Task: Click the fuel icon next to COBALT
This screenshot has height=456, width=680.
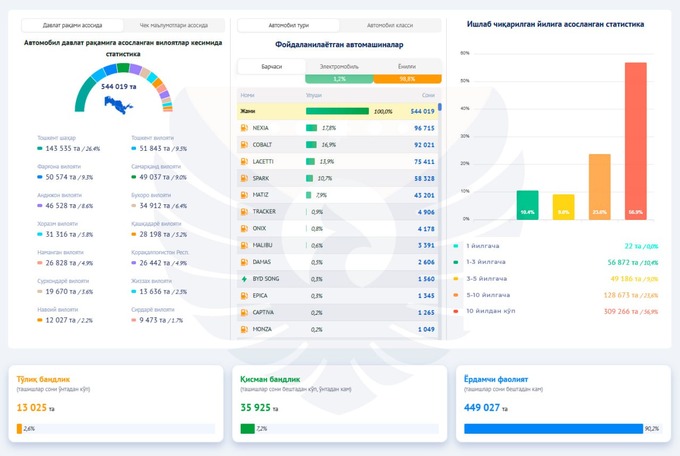Action: click(x=244, y=145)
